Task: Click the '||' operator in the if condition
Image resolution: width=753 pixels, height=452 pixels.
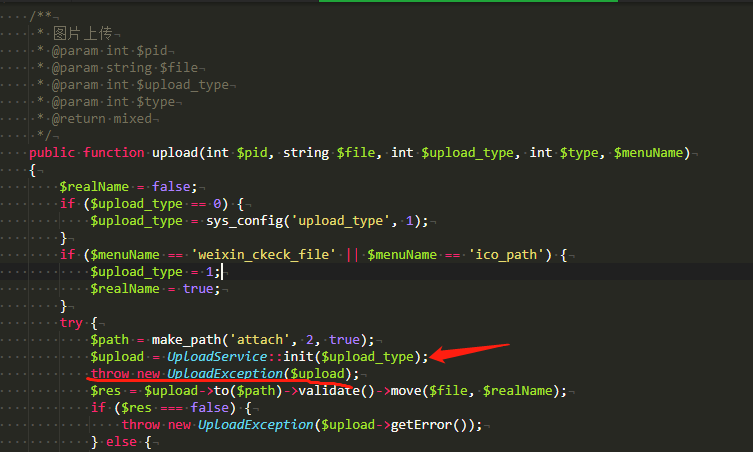Action: tap(352, 255)
